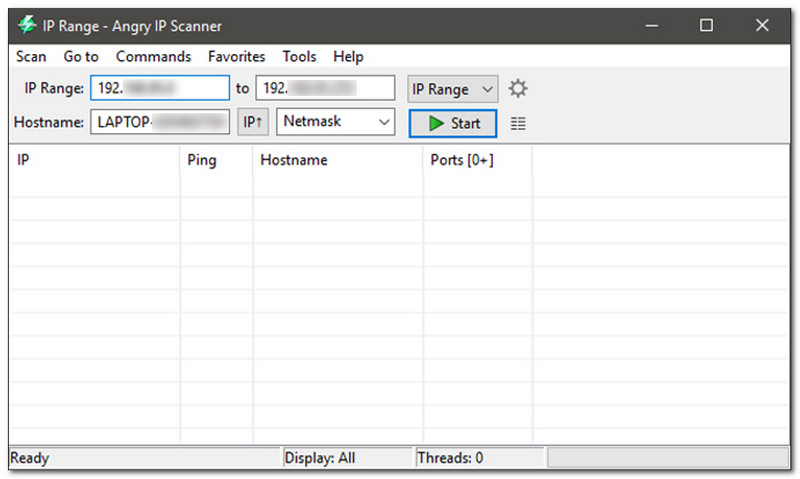Click the IP up-arrow button
The height and width of the screenshot is (479, 800).
(x=253, y=122)
